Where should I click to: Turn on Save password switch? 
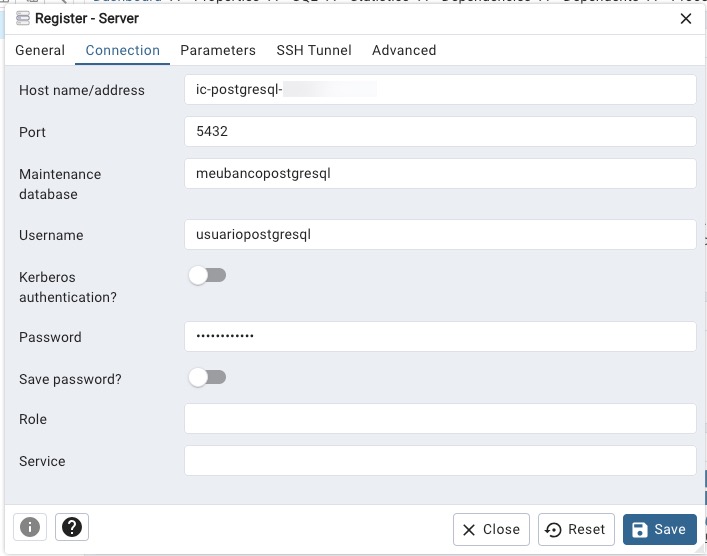207,377
